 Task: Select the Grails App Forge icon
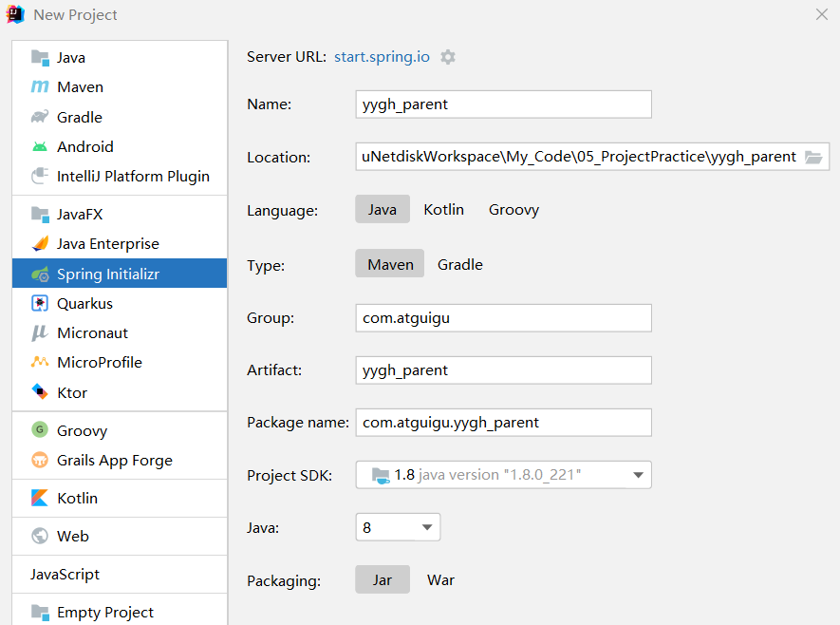[40, 460]
